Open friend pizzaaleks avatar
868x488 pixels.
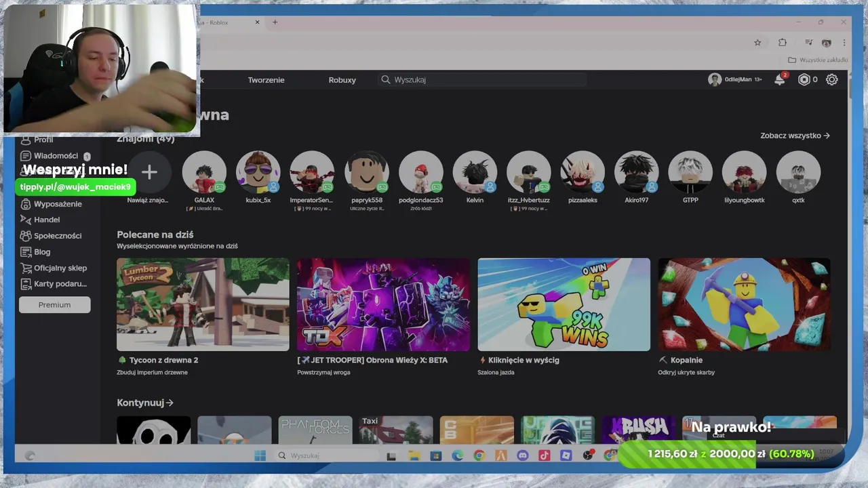(x=583, y=172)
